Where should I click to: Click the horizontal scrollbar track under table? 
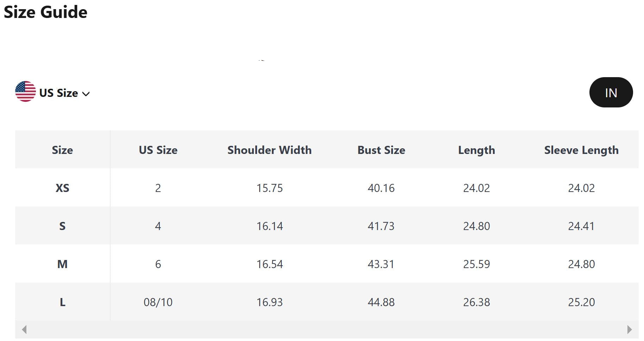click(x=327, y=330)
